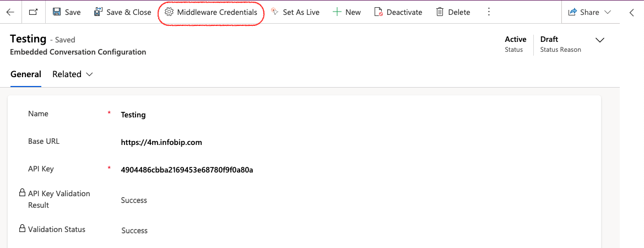Click the back arrow icon
Image resolution: width=644 pixels, height=248 pixels.
(10, 12)
